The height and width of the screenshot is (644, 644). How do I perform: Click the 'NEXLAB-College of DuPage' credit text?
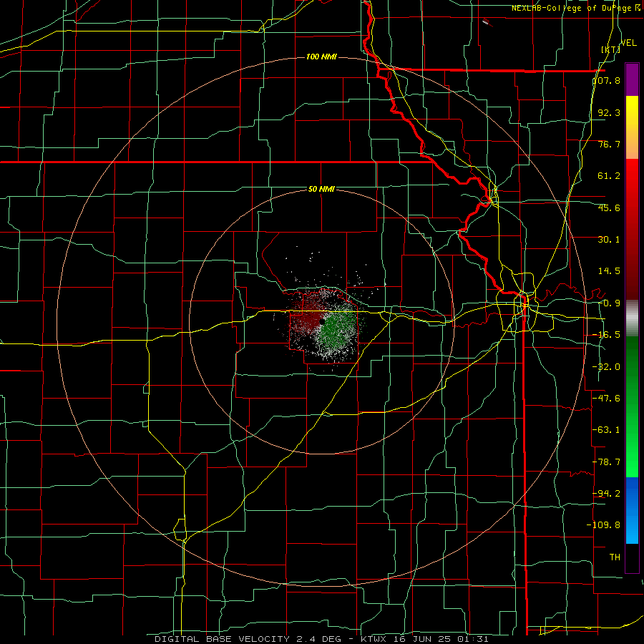(x=572, y=8)
